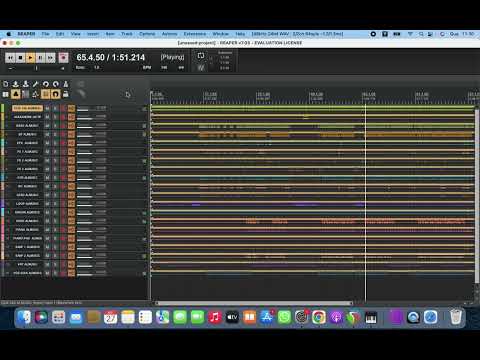Open FX on the AMP 2 track
480x360 pixels.
(x=71, y=256)
